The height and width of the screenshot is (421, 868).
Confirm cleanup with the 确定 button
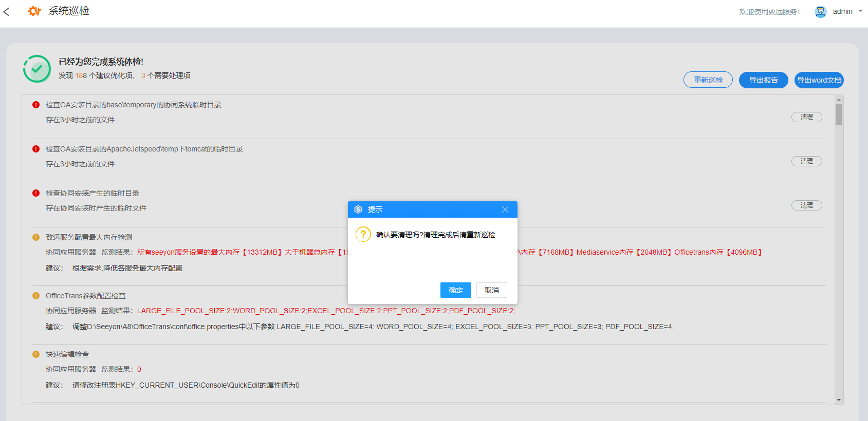(456, 290)
